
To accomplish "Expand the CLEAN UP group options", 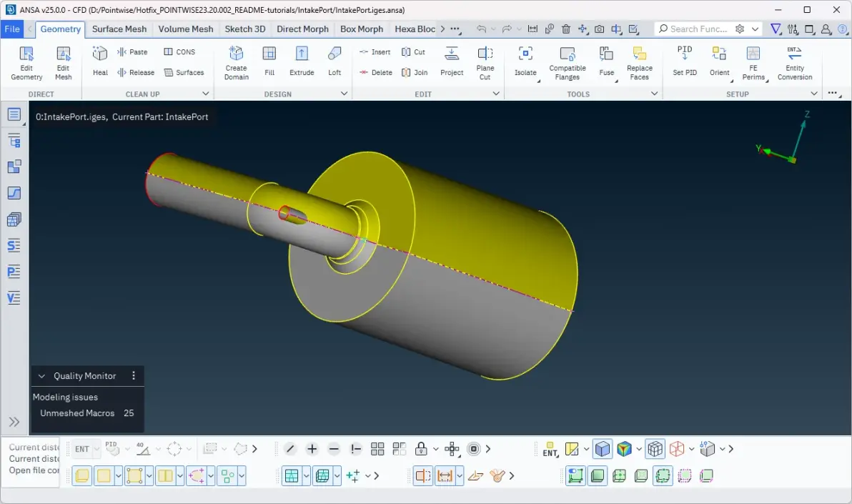I will point(205,94).
